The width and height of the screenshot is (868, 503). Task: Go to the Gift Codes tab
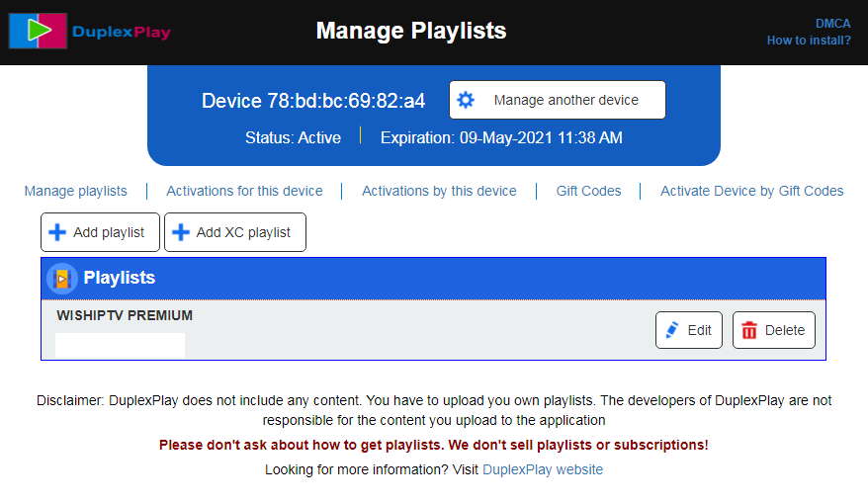pyautogui.click(x=588, y=191)
